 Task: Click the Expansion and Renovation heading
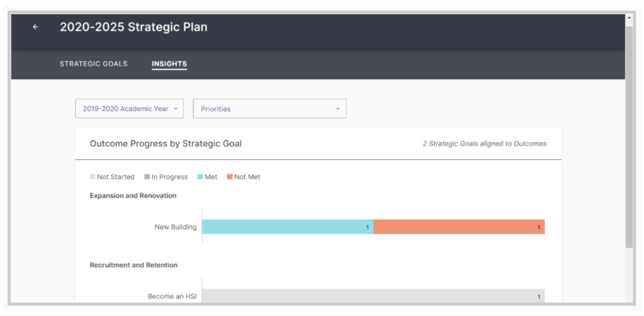click(133, 196)
